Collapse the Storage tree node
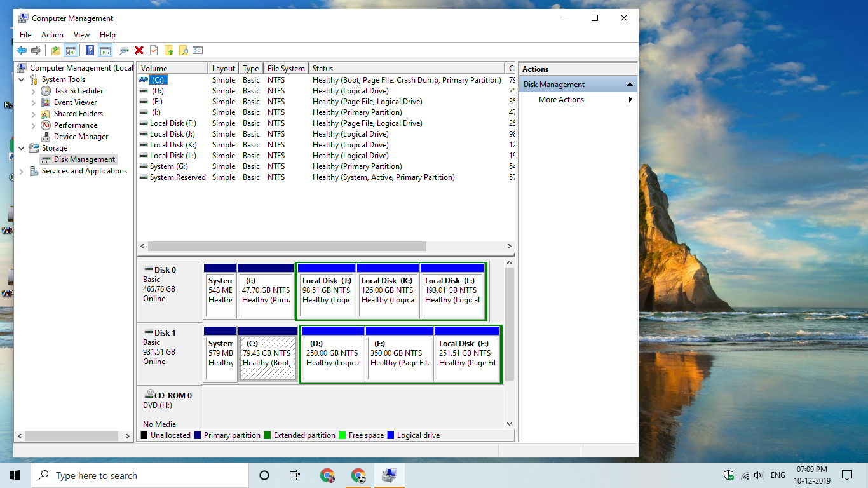Viewport: 868px width, 488px height. click(x=22, y=148)
